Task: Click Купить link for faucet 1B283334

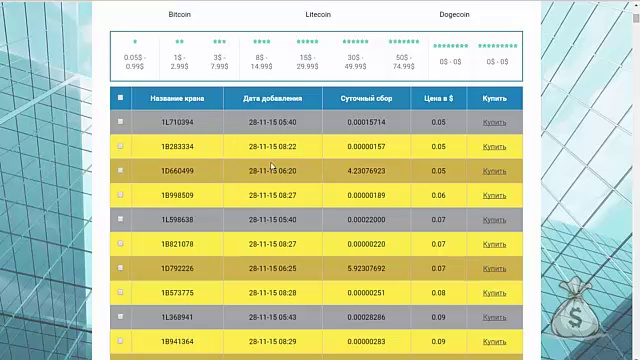Action: 494,147
